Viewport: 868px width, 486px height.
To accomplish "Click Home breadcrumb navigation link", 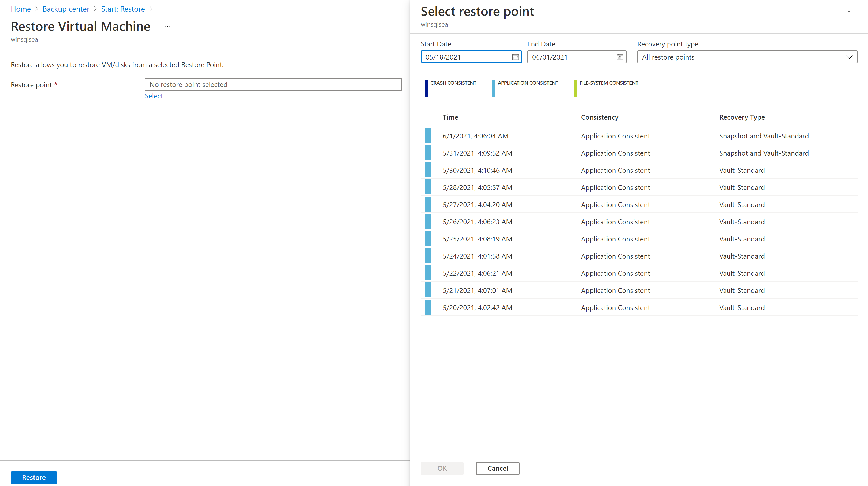I will 21,9.
